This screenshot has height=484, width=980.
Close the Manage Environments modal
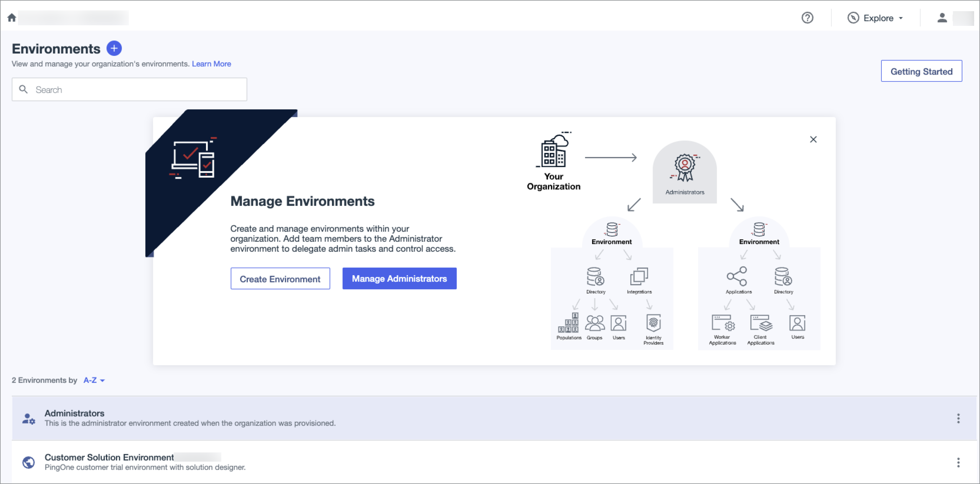click(813, 139)
